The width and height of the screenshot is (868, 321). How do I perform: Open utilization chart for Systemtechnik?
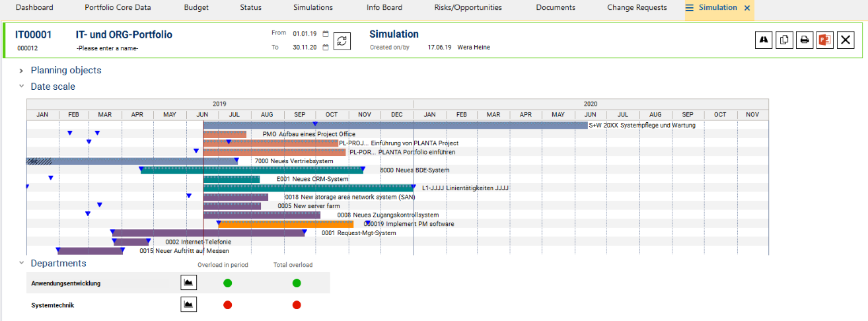pos(189,304)
